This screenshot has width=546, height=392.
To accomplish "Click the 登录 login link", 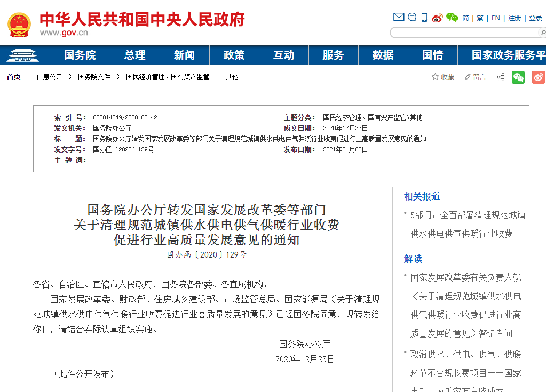I will [x=535, y=18].
